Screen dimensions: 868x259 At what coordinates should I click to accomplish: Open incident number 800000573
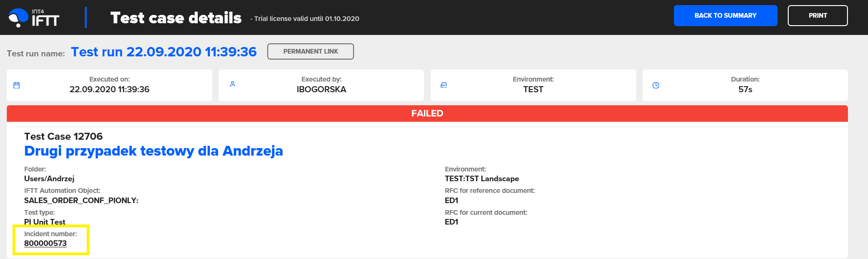45,243
